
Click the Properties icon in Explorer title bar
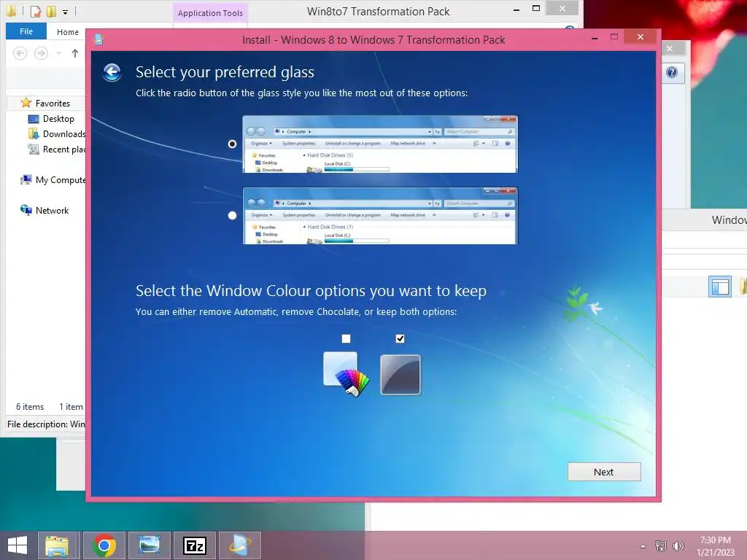[x=35, y=11]
